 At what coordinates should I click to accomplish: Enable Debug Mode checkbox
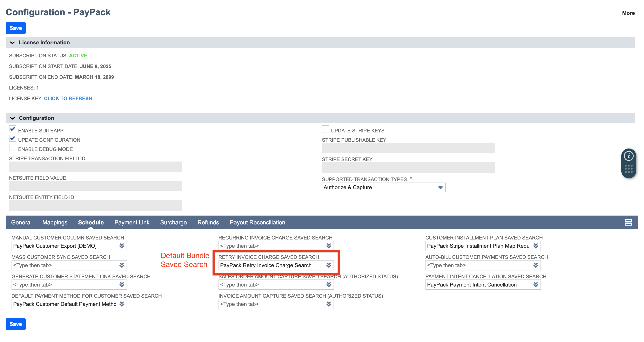tap(13, 148)
